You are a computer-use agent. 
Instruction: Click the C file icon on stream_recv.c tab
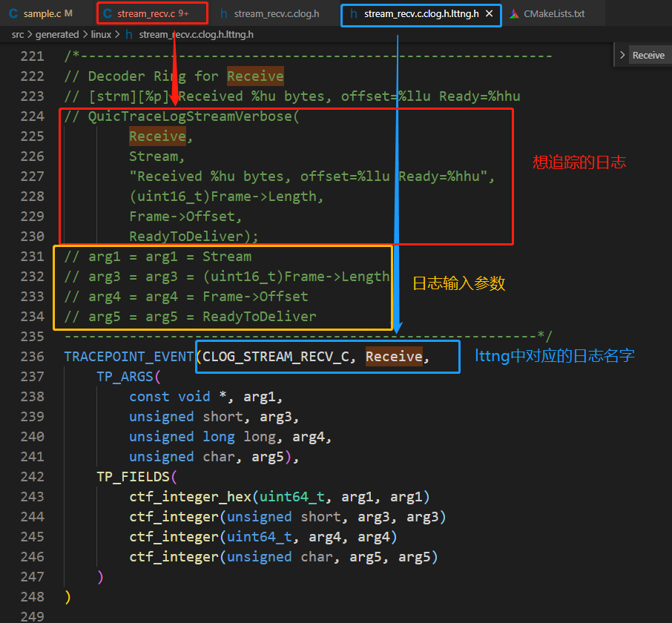[108, 13]
